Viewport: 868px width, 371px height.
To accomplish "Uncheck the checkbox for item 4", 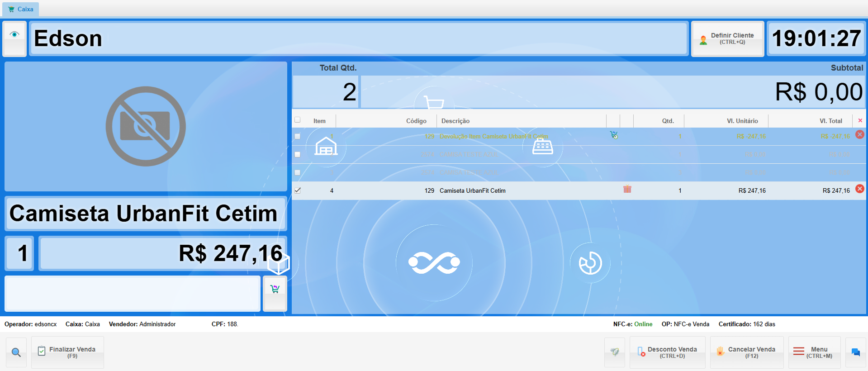I will [298, 190].
